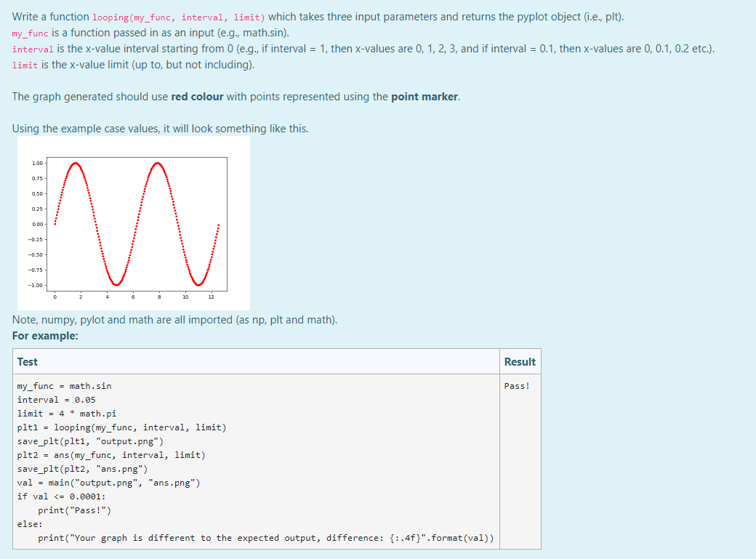
Task: Click the code line limit = 4 * math.pi
Action: coord(65,413)
